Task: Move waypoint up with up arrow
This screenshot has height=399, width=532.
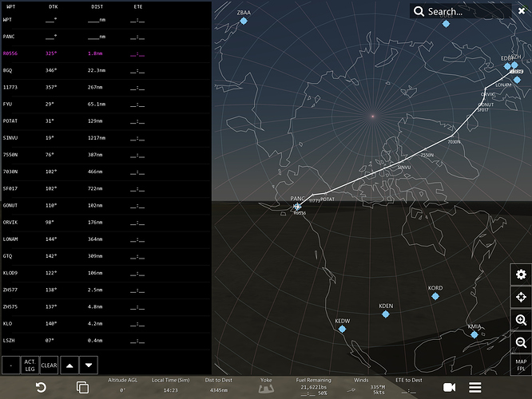Action: (69, 365)
